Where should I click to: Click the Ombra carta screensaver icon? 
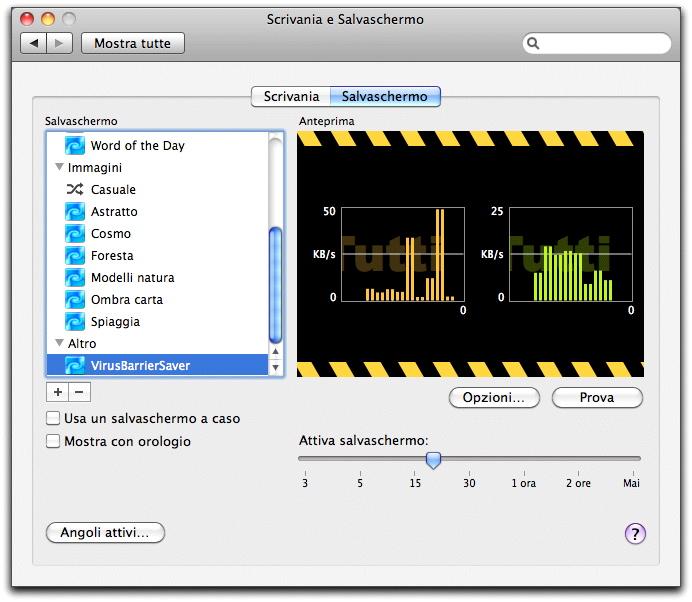tap(75, 300)
